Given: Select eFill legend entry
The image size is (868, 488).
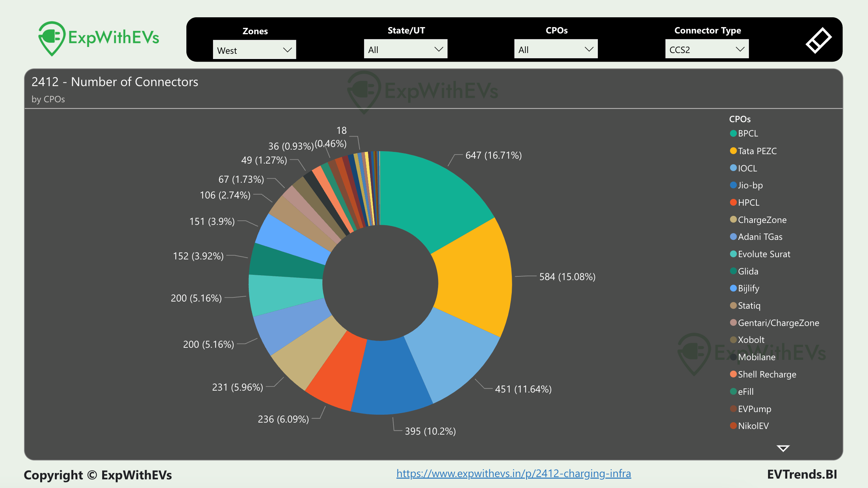Looking at the screenshot, I should [742, 391].
